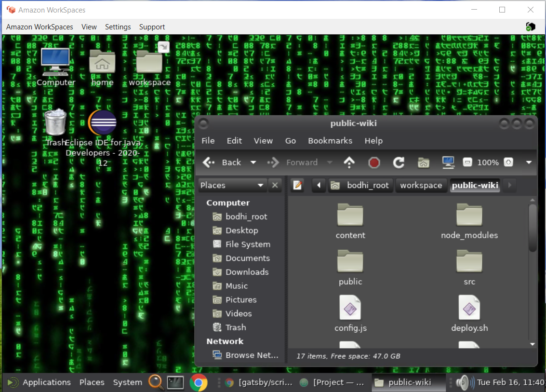Select Computer desktop icon
This screenshot has width=546, height=392.
[56, 67]
